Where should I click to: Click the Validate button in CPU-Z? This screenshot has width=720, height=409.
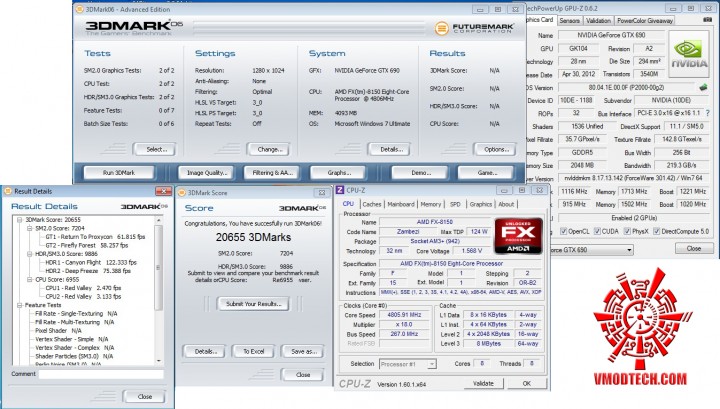click(483, 383)
